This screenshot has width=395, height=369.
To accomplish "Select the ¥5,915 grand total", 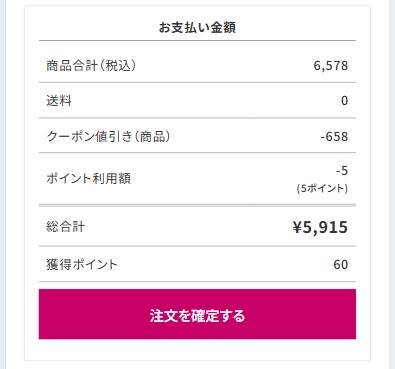I will coord(320,227).
